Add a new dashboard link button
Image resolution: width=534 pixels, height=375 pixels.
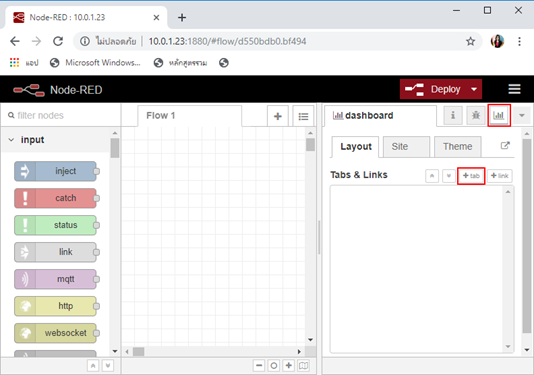tap(500, 176)
